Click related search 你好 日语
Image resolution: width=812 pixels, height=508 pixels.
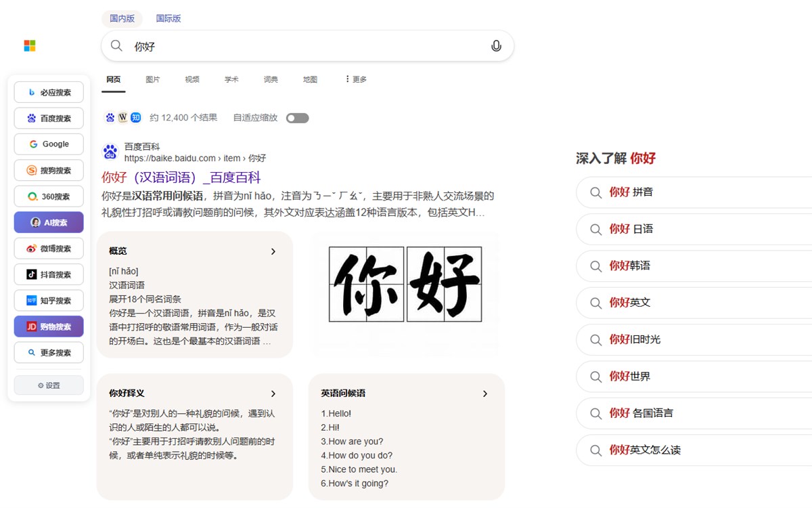tap(694, 229)
